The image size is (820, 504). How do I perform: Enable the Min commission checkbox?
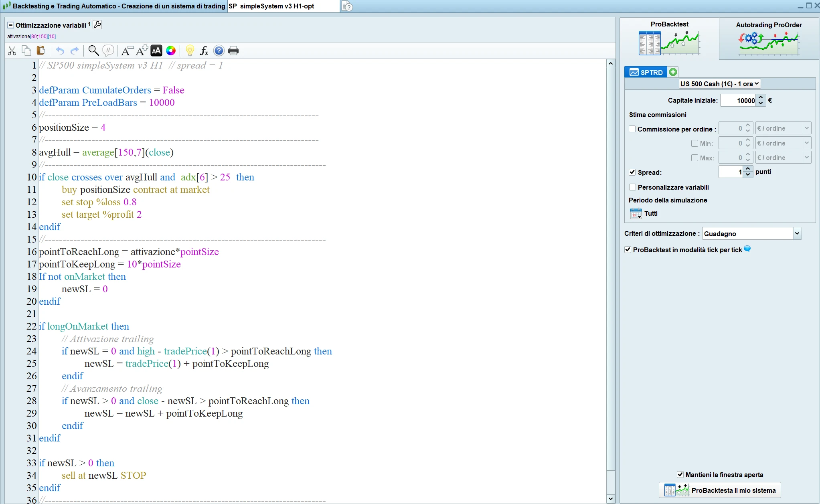(x=695, y=143)
